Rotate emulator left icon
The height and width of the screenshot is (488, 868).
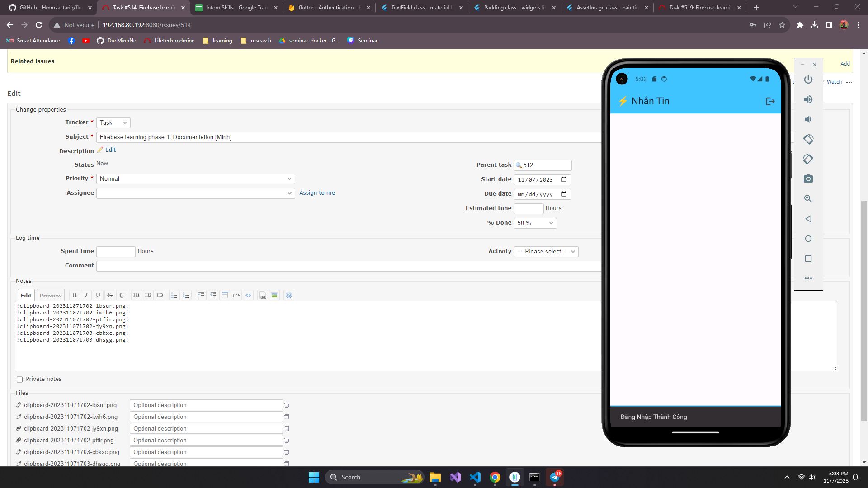[x=808, y=139]
